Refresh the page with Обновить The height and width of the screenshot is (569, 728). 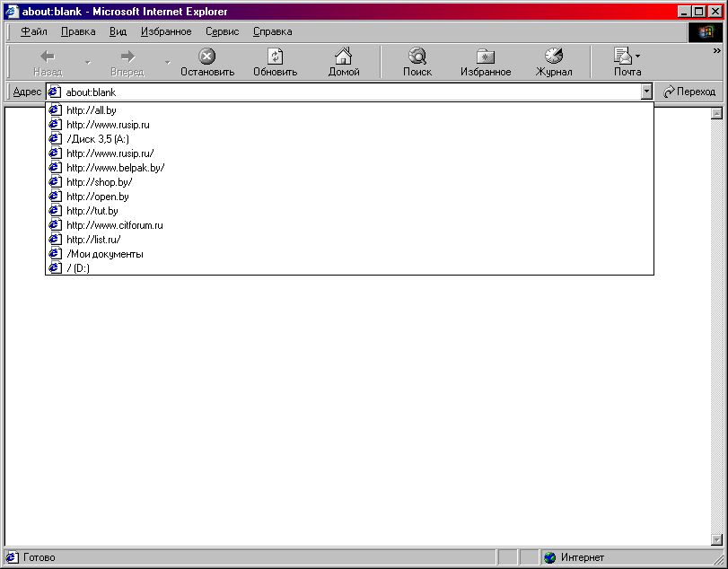pos(276,62)
